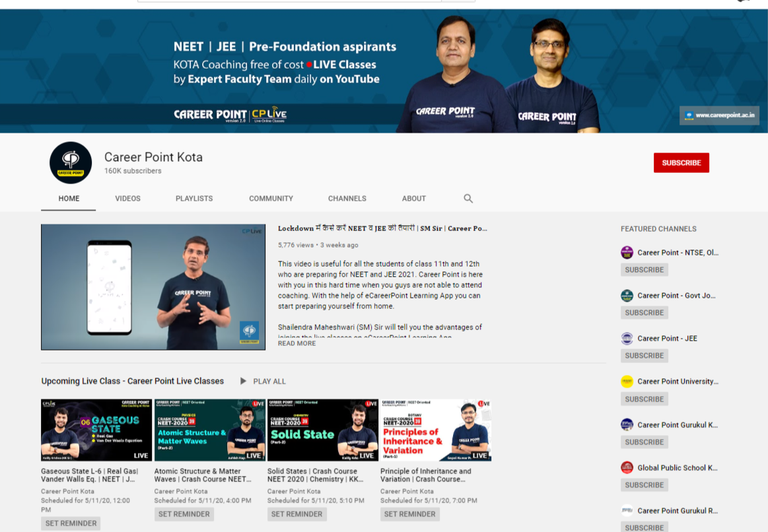Image resolution: width=768 pixels, height=532 pixels.
Task: Open Global Public School channel name
Action: click(678, 467)
